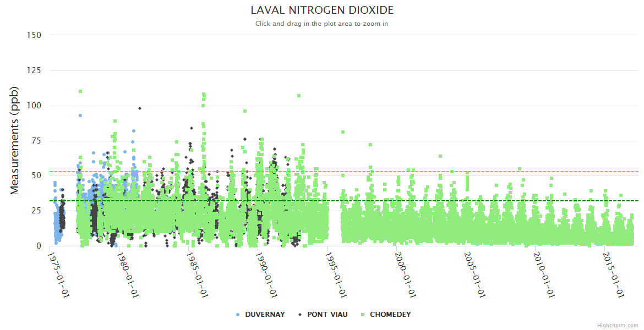Select the black Pont Viau point near 98 ppb
Screen dimensions: 644x330
140,108
